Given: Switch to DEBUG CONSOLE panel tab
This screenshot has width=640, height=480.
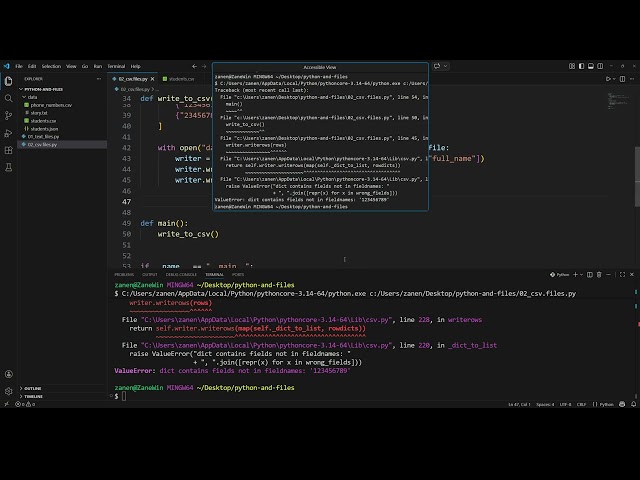Looking at the screenshot, I should 181,275.
